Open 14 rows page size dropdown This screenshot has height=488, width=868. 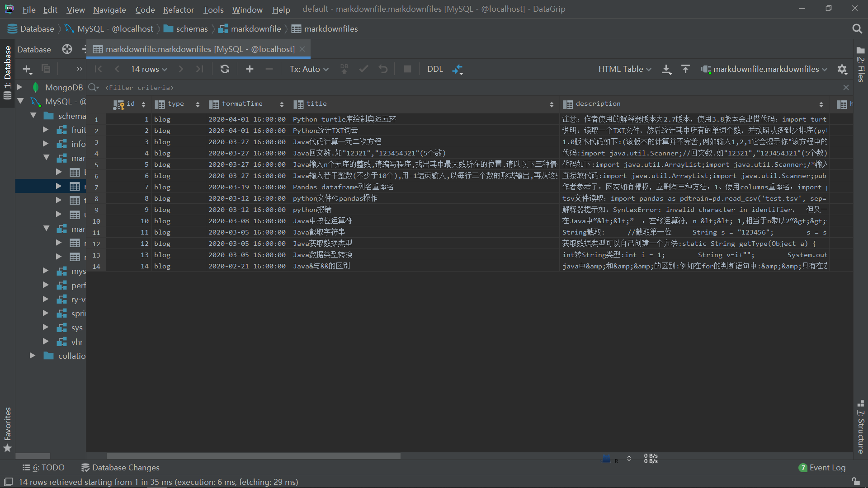[149, 69]
